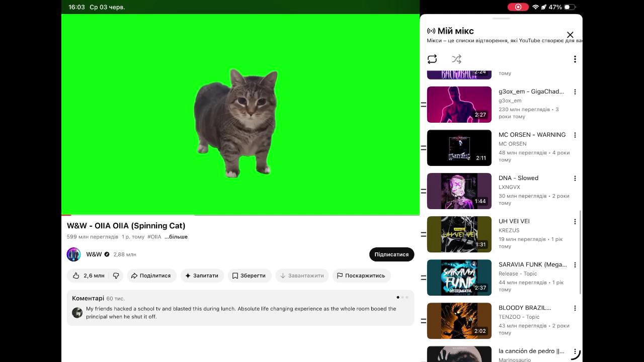Viewport: 644px width, 362px height.
Task: Click the Завантажити download button
Action: (302, 276)
